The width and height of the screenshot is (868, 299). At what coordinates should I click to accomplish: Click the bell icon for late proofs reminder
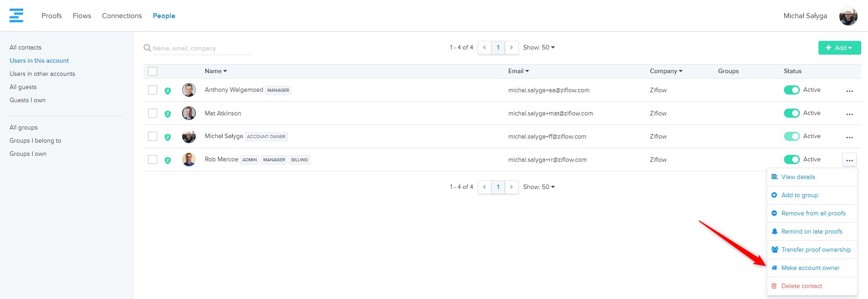[774, 231]
